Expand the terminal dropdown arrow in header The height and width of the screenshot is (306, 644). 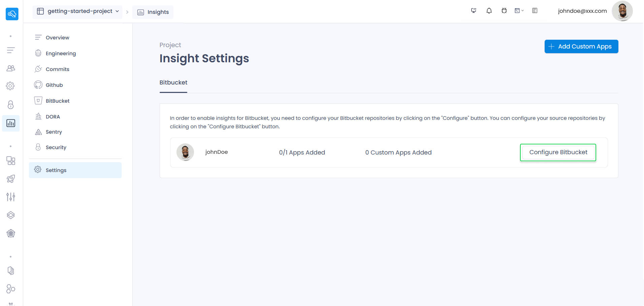(x=522, y=11)
